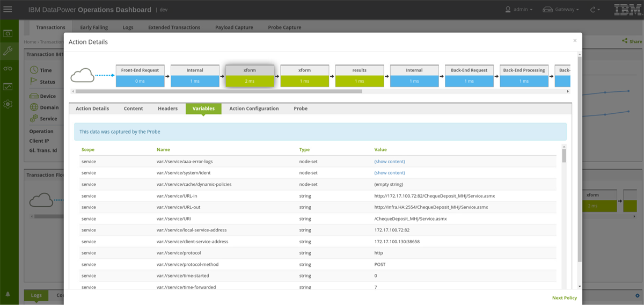This screenshot has width=644, height=305.
Task: Click the Gateway device icon
Action: coord(547,9)
